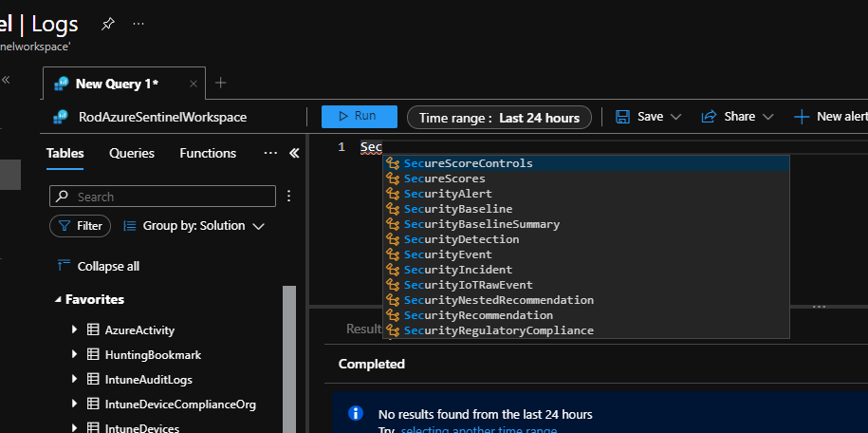Viewport: 868px width, 433px height.
Task: Change Group by: Solution dropdown
Action: [194, 226]
